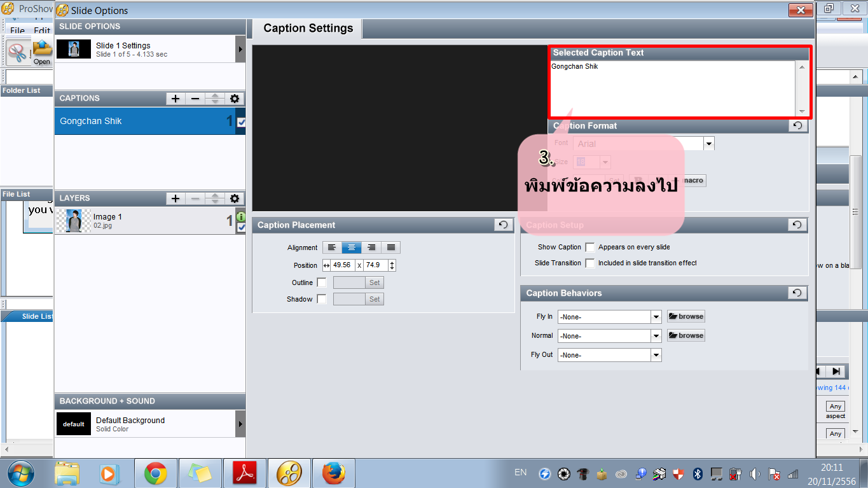Click the vertical Position field 74.9
Screen dimensions: 868x488
pos(376,265)
